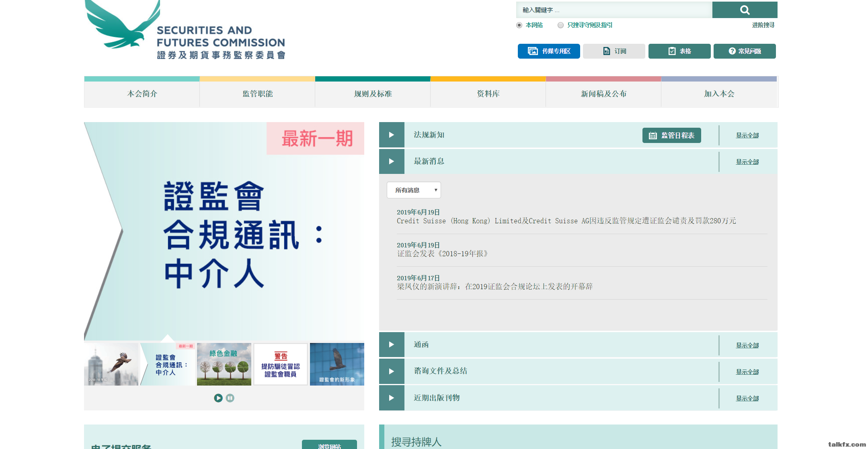
Task: Click 显示全部 link for 近期出版刊物
Action: [747, 398]
